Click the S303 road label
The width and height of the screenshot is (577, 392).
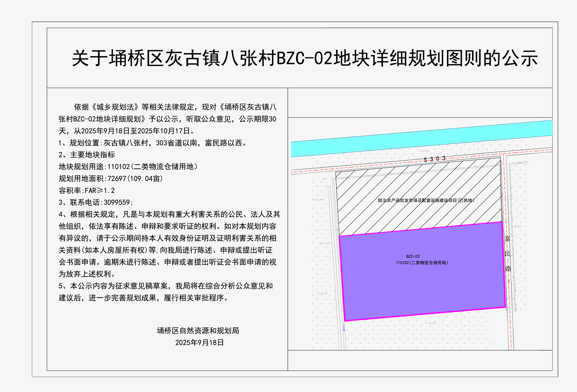pos(434,159)
